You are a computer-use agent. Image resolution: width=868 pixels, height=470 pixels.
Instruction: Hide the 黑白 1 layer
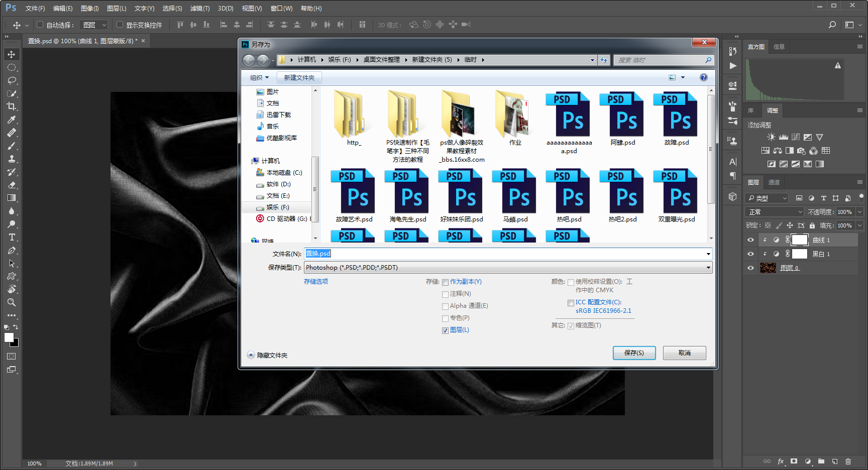(x=750, y=254)
